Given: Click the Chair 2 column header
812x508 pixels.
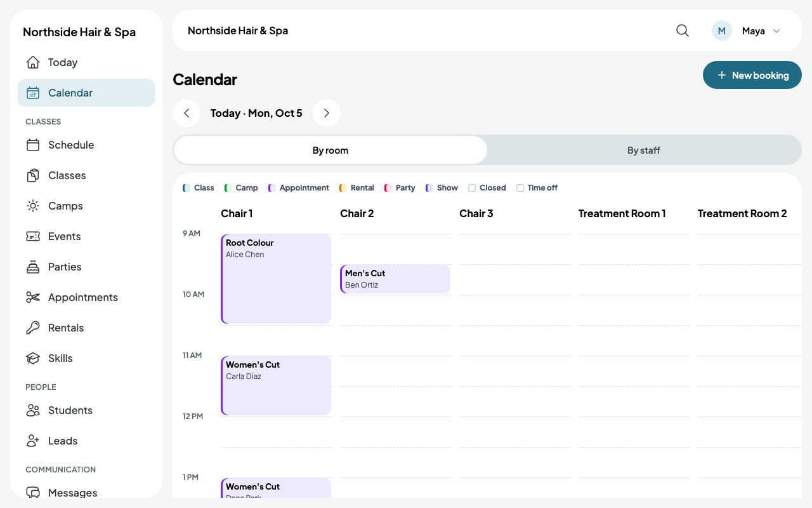Looking at the screenshot, I should [x=357, y=213].
